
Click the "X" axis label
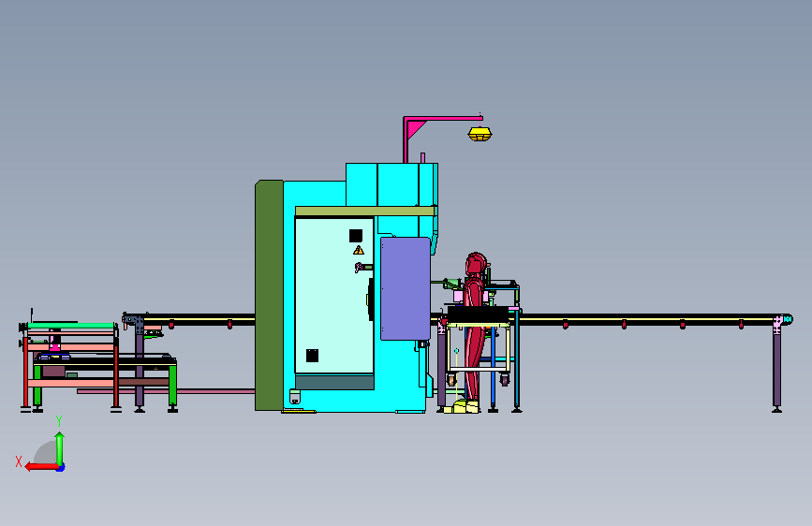click(x=19, y=461)
